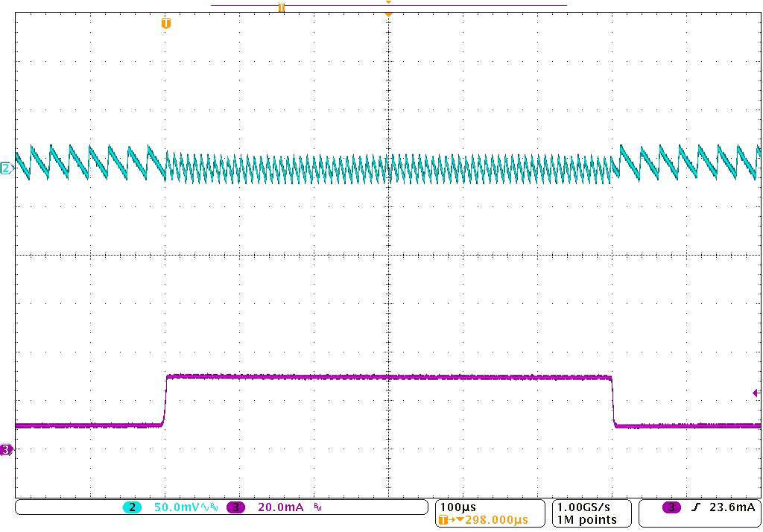The height and width of the screenshot is (532, 763).
Task: Click the 23.6mA trigger level readout
Action: 733,507
